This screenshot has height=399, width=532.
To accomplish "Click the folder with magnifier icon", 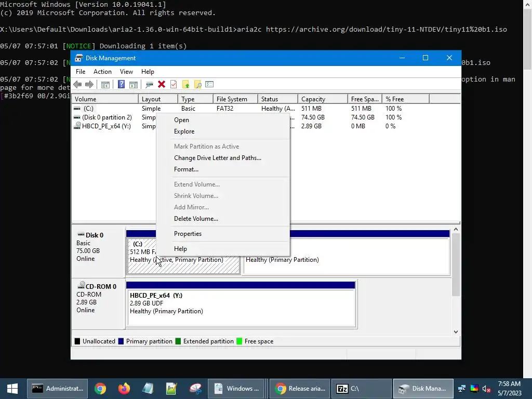I will 198,85.
